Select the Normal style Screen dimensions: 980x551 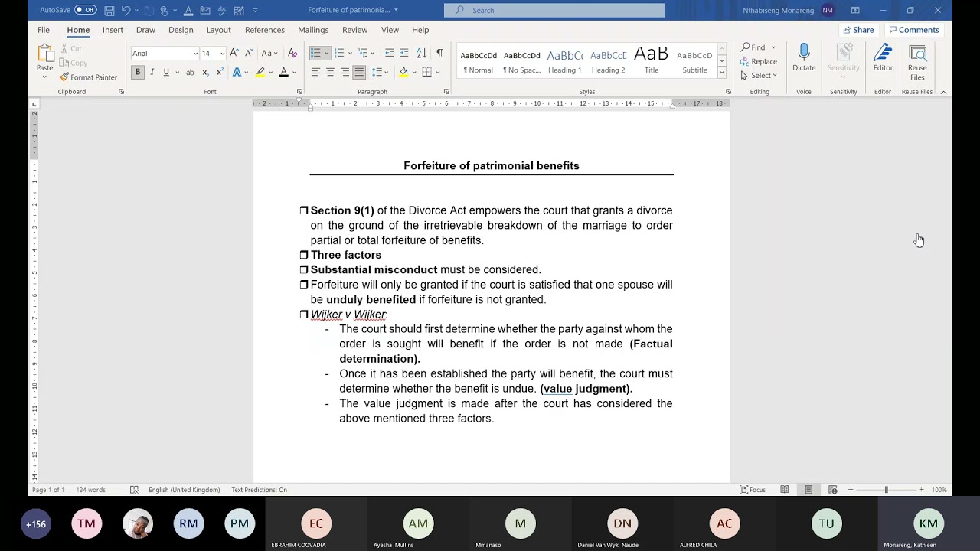479,61
